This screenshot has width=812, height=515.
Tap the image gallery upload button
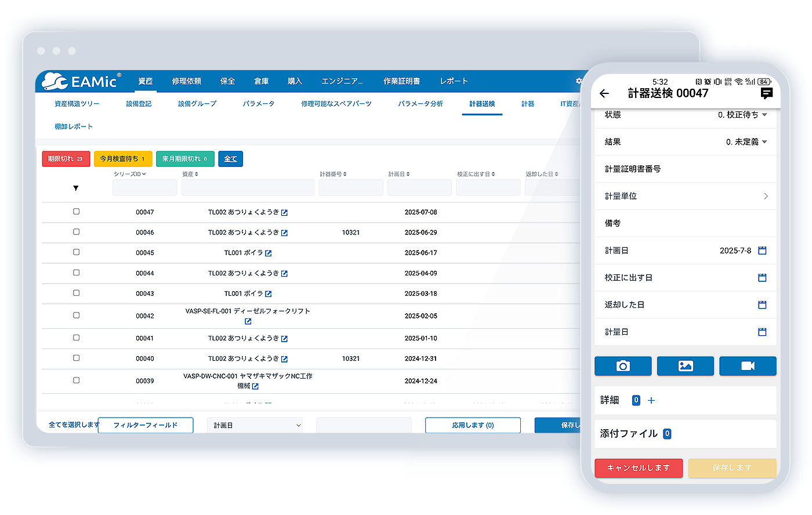pos(686,366)
